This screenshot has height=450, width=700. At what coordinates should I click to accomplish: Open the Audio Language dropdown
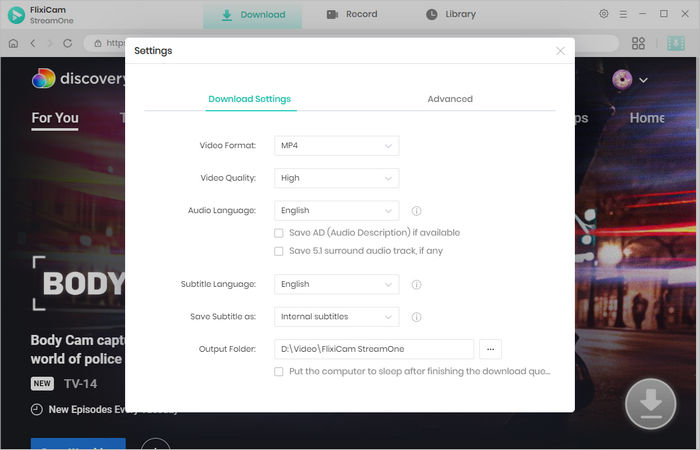337,211
